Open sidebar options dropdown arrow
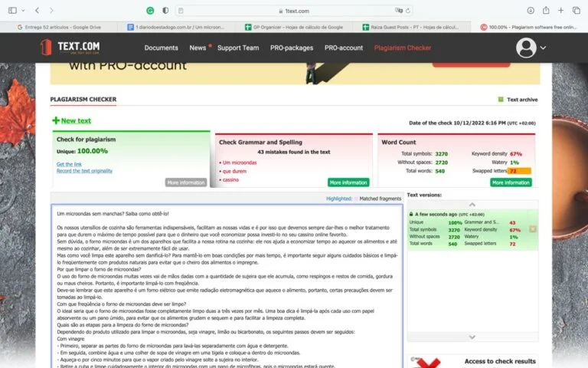The image size is (588, 368). [23, 11]
